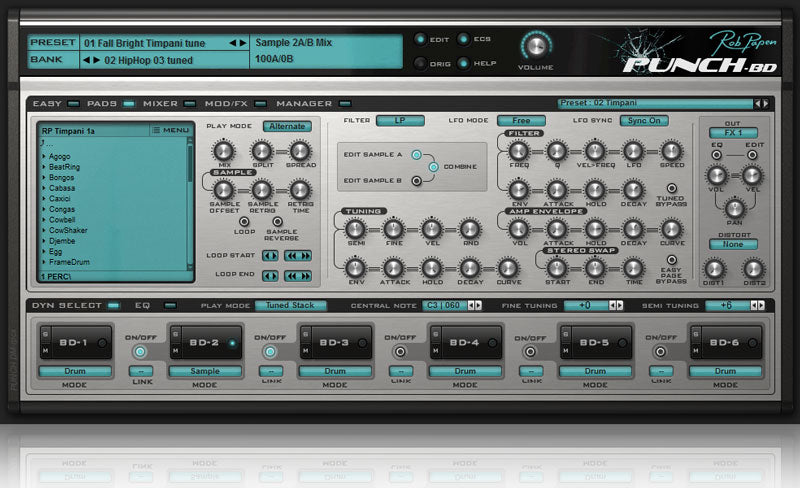Click Link button between BD-1 and BD-2
This screenshot has height=488, width=800.
[x=141, y=371]
